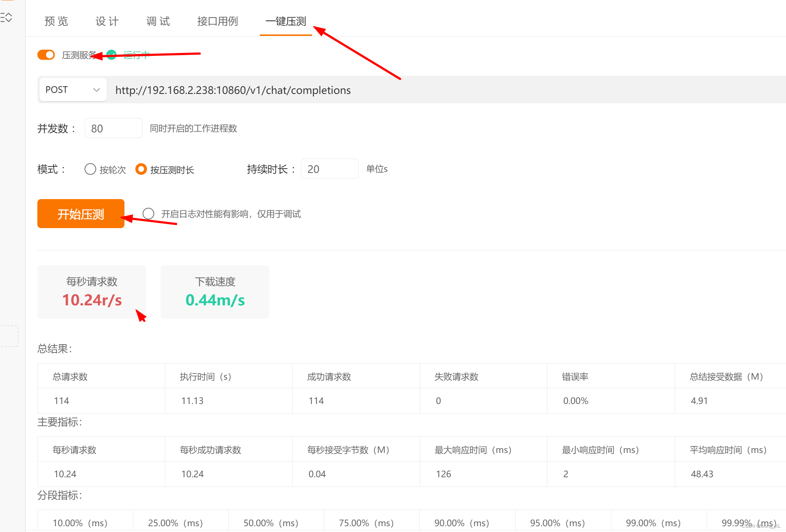Click the 最大响应时间 value 126
Viewport: 786px width, 532px height.
[443, 474]
